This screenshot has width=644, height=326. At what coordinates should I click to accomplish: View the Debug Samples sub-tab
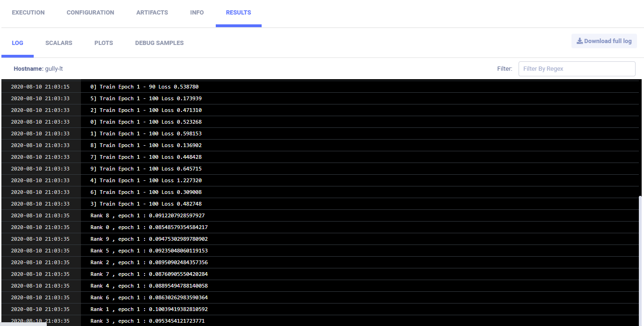(159, 43)
